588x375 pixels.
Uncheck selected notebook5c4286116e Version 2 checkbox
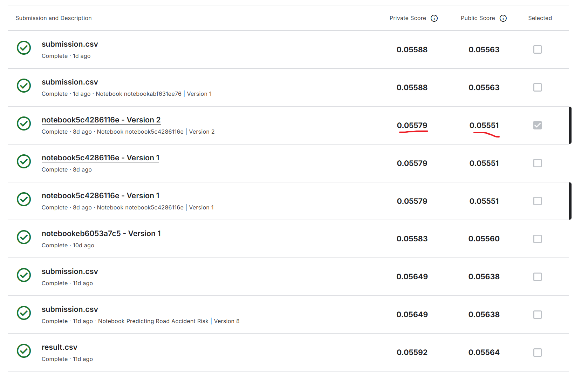pyautogui.click(x=537, y=125)
